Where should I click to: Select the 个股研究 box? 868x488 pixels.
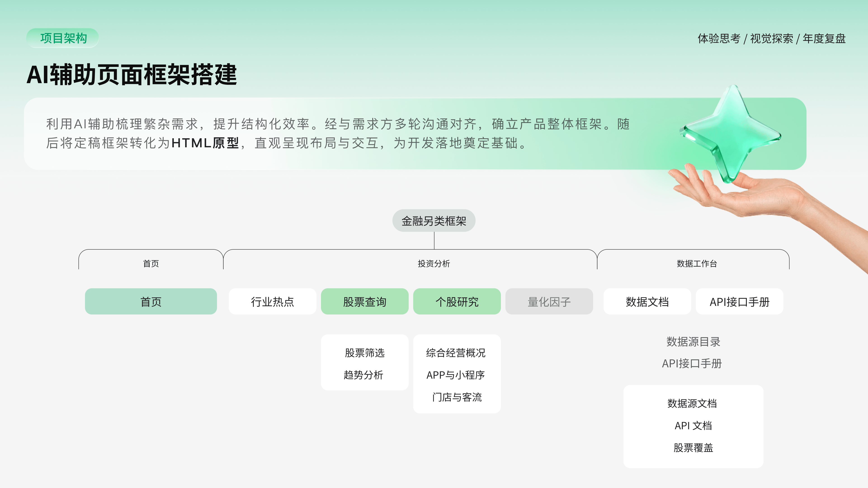(457, 301)
